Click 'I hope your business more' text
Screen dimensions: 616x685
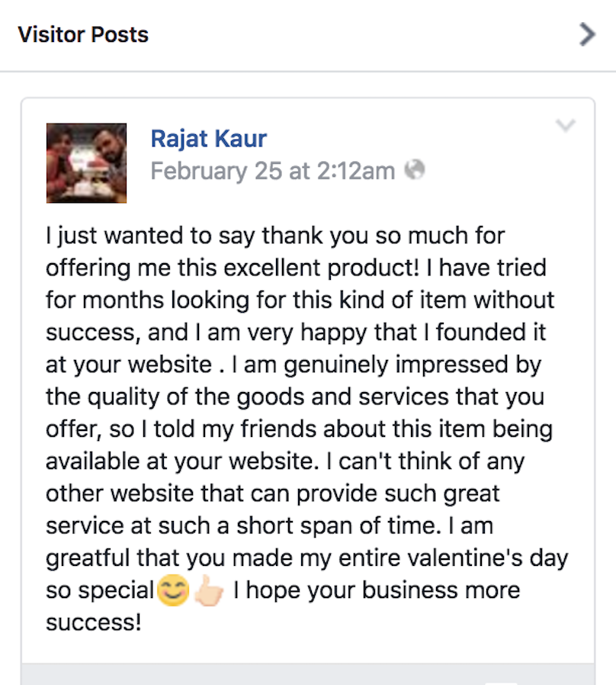pyautogui.click(x=377, y=590)
